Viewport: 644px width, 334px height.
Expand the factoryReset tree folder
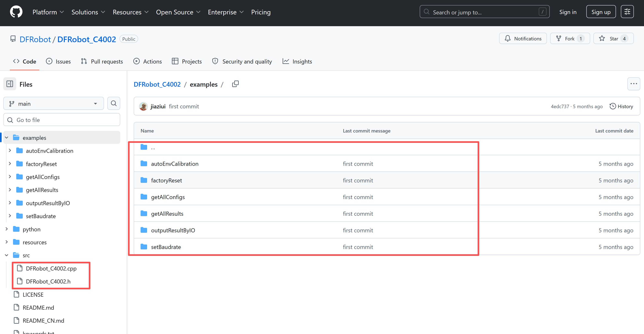click(x=10, y=164)
